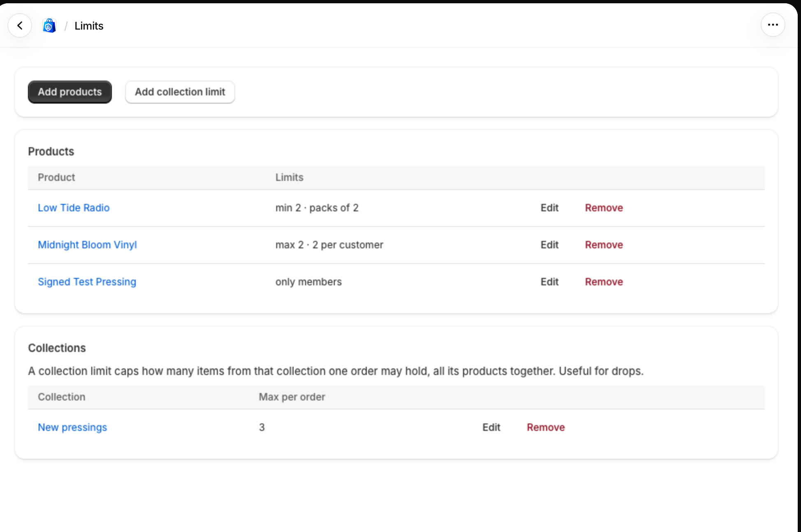This screenshot has width=801, height=532.
Task: Open the New pressings collection link
Action: 72,427
